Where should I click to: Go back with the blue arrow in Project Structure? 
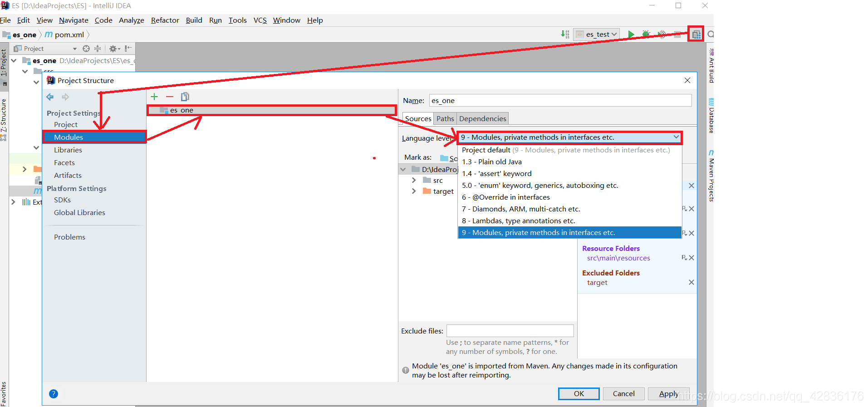point(50,97)
